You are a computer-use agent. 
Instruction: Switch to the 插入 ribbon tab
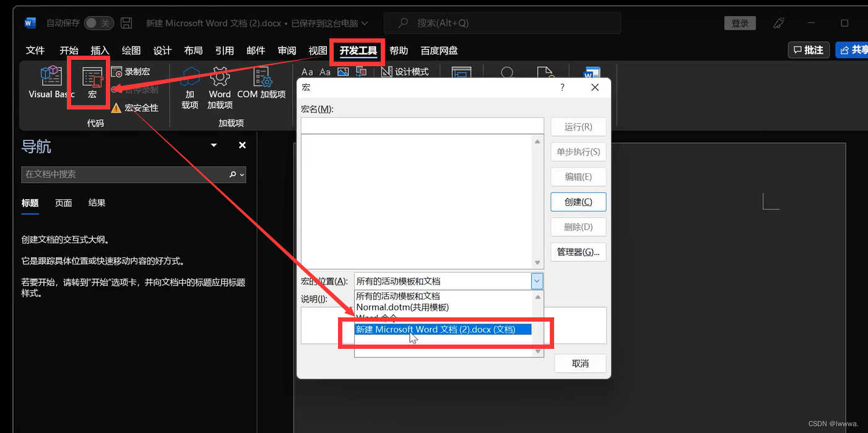tap(100, 50)
